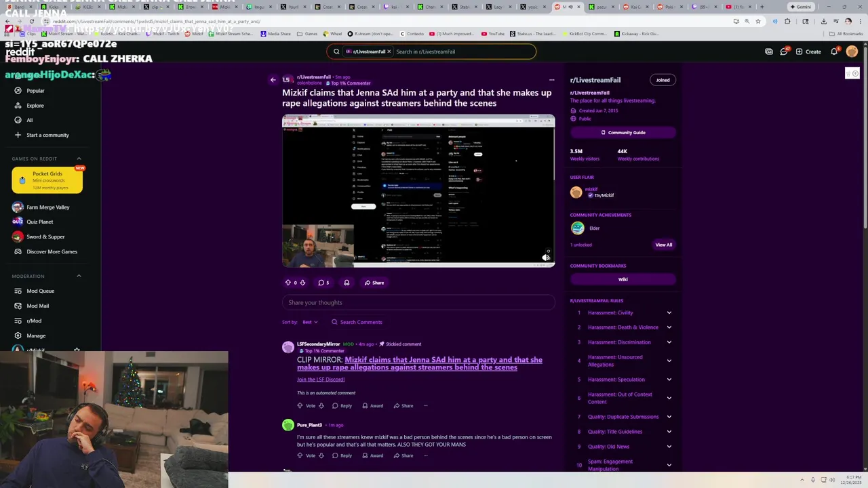
Task: Open Reddit chat icon in header
Action: [784, 52]
